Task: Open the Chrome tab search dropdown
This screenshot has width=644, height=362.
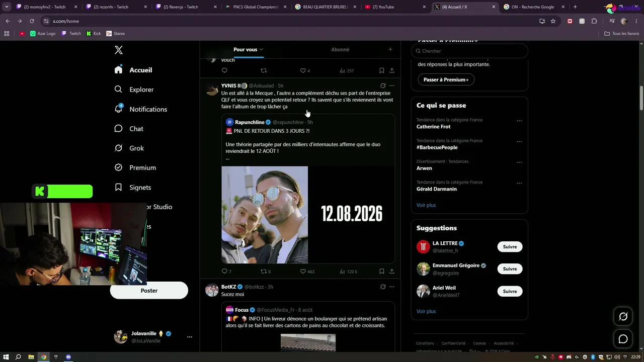Action: coord(7,7)
